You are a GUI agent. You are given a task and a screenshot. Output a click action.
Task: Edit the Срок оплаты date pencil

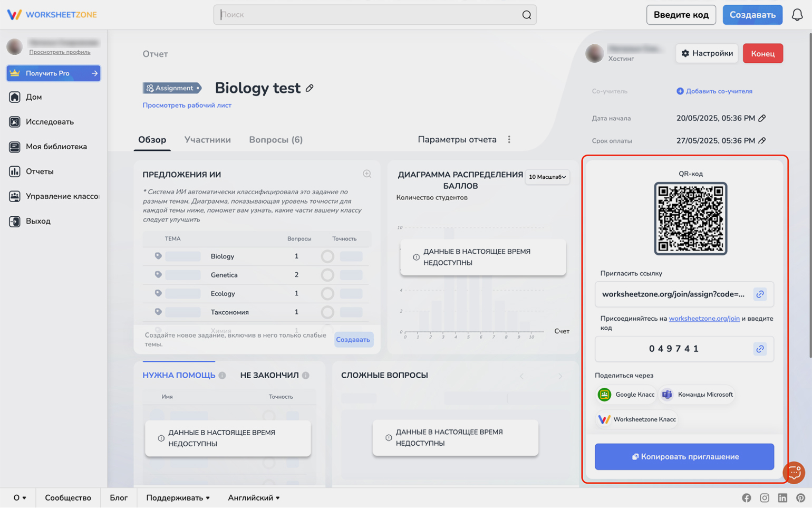(762, 141)
